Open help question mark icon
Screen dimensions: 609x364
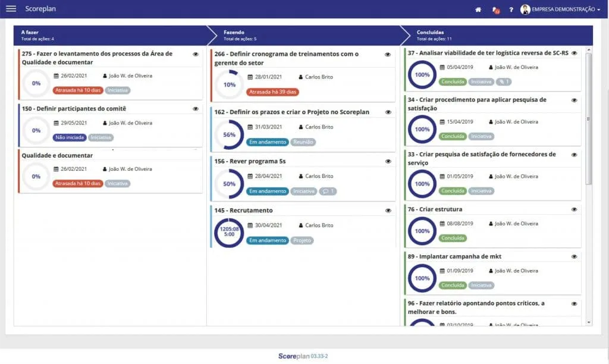coord(511,10)
